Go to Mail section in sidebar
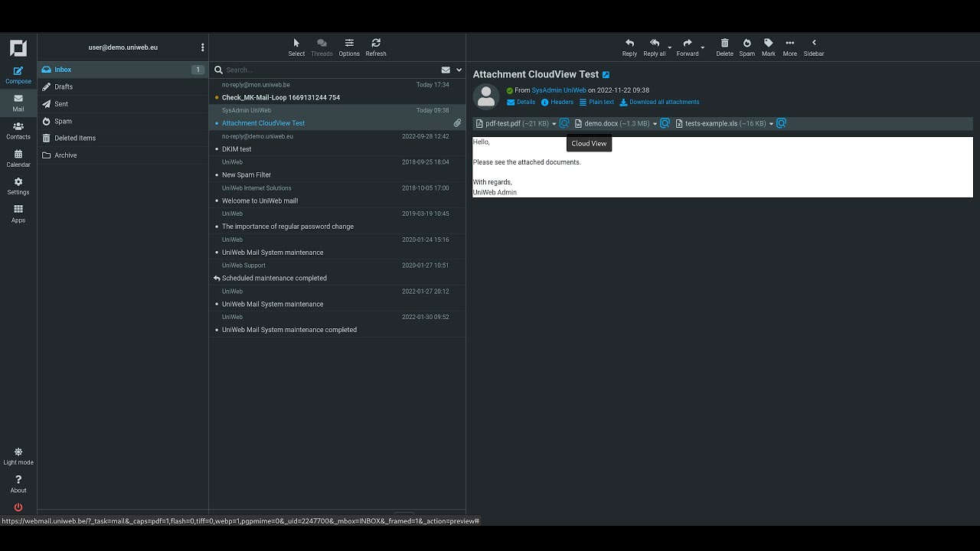This screenshot has height=551, width=980. [x=18, y=103]
